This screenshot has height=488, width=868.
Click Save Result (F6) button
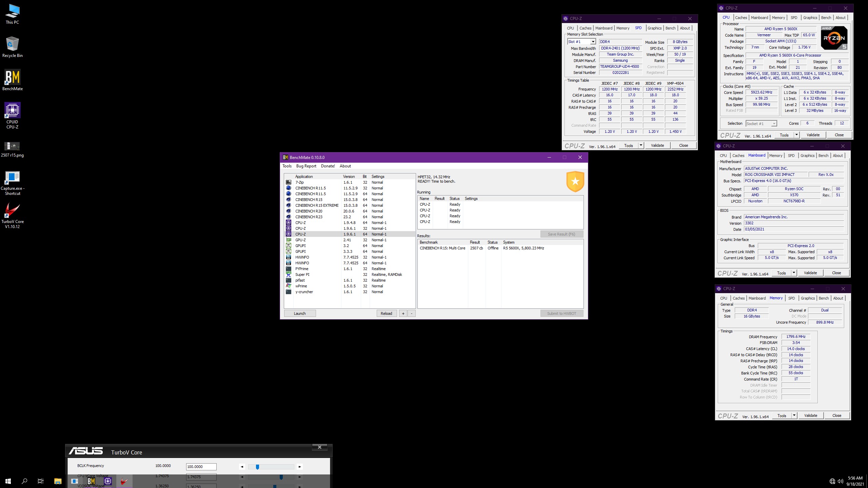click(x=561, y=234)
